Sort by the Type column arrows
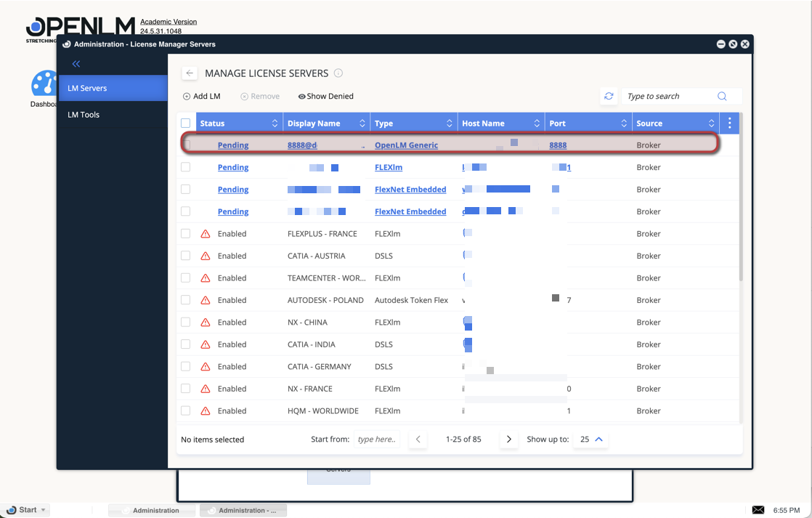The width and height of the screenshot is (812, 518). click(450, 124)
